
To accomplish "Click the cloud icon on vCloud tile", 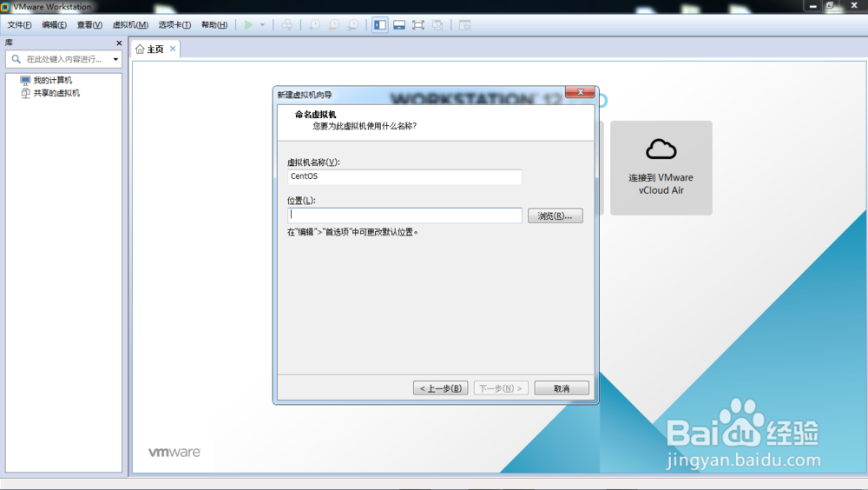I will 661,149.
